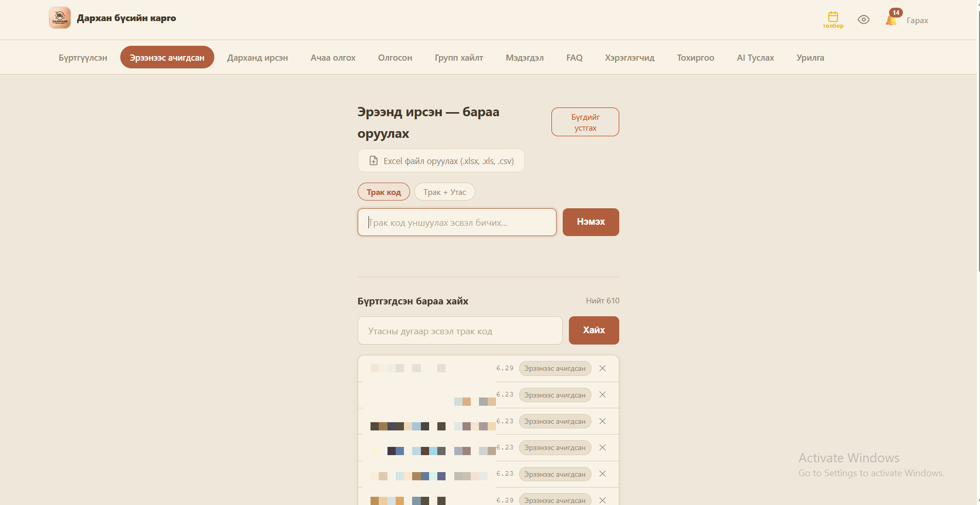
Task: Click the Гарах logout link
Action: [917, 21]
